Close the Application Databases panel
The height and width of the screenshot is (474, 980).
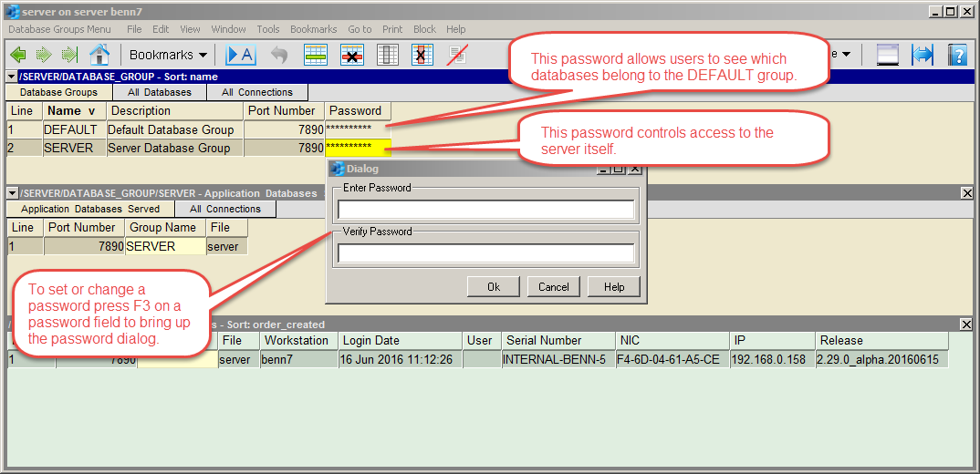967,193
